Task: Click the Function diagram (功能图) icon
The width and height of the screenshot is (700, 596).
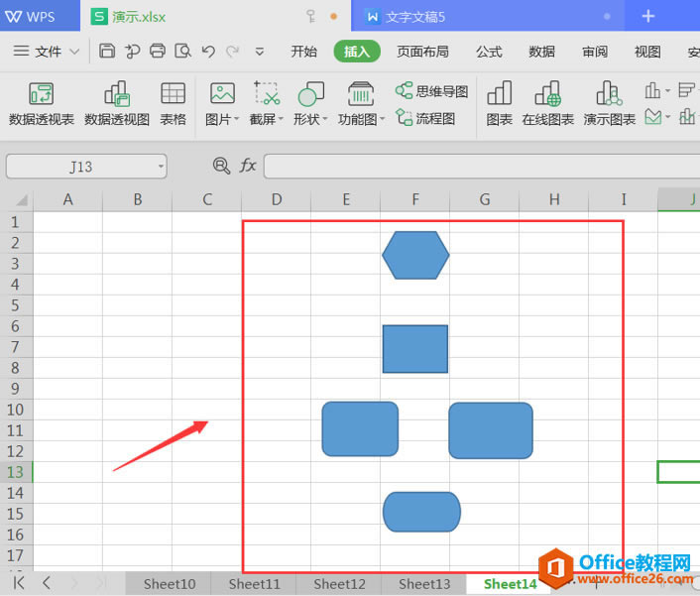Action: click(361, 94)
